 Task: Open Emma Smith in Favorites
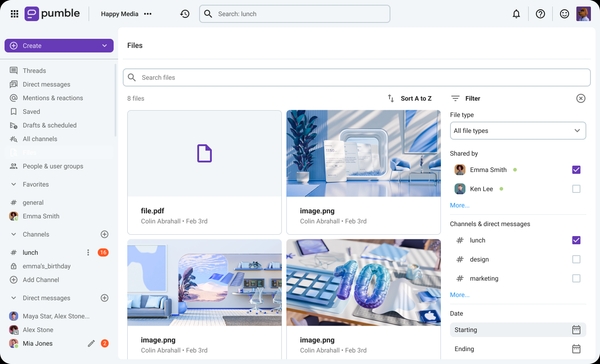point(41,216)
